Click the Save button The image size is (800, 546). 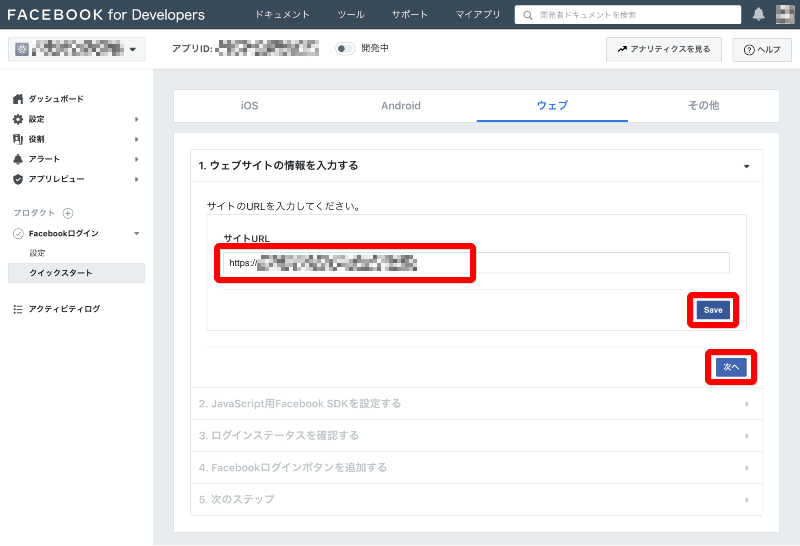[713, 310]
